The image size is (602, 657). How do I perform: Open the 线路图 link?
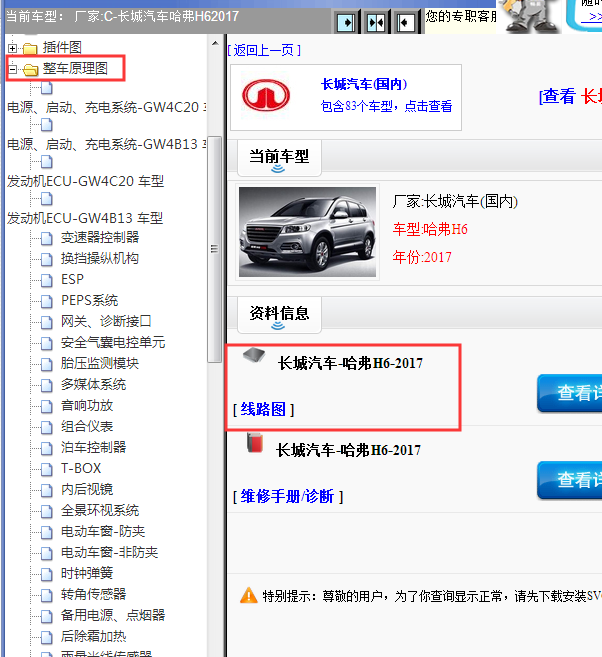[x=263, y=409]
